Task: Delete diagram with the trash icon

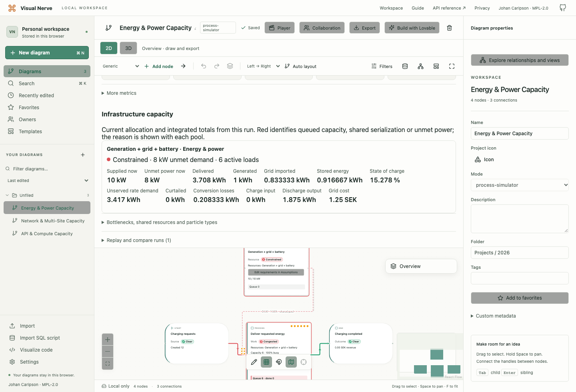Action: click(x=449, y=28)
